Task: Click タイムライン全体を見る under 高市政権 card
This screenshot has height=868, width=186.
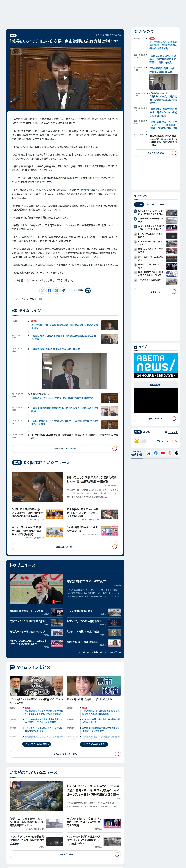Action: [94, 744]
